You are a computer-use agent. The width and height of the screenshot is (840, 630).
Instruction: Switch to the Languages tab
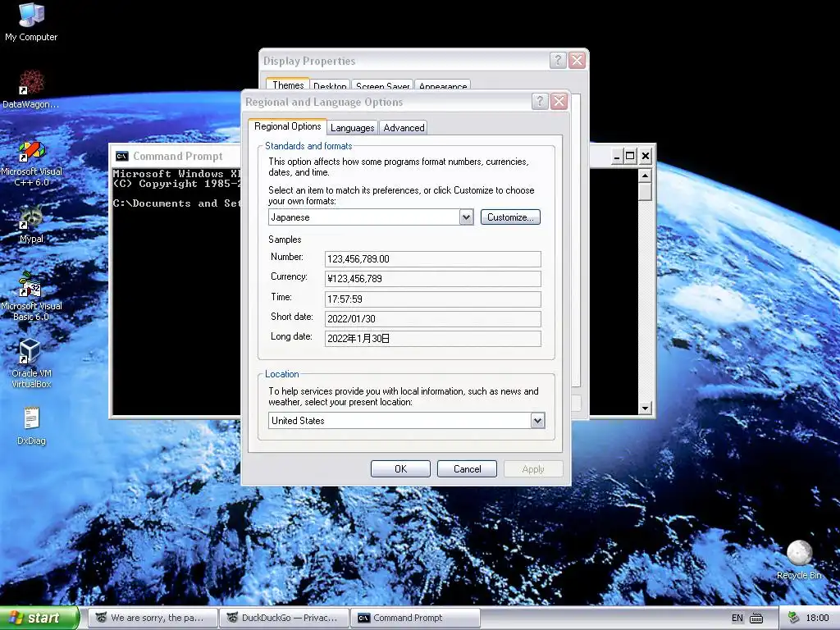coord(352,127)
